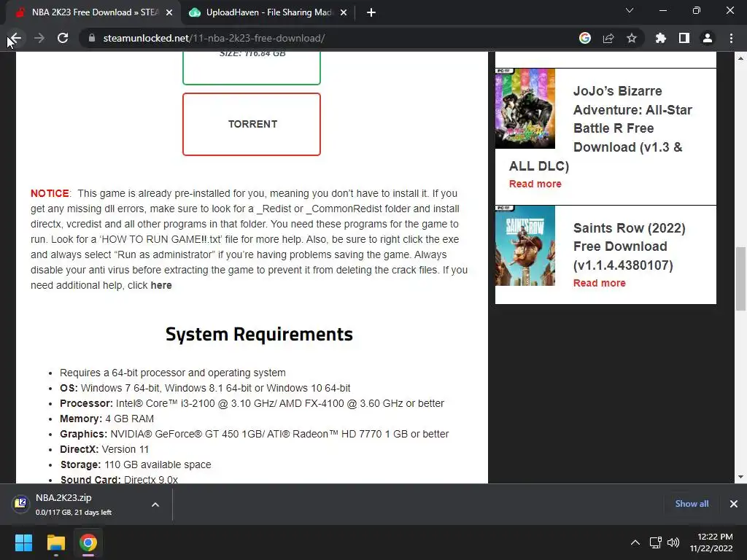Click the 'here' help link
The image size is (747, 560).
point(161,285)
